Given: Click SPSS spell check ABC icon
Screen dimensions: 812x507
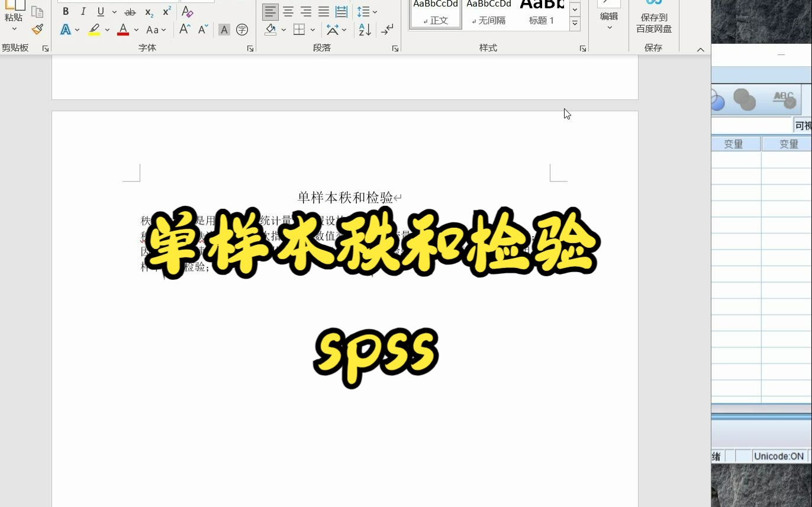Looking at the screenshot, I should pyautogui.click(x=785, y=99).
